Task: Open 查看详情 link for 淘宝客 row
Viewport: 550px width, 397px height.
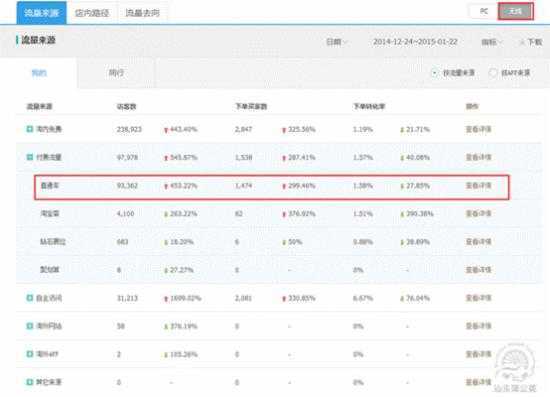Action: coord(478,214)
